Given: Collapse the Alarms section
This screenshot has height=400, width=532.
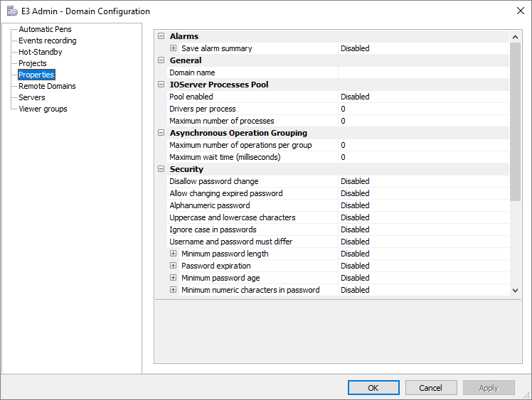Looking at the screenshot, I should tap(161, 36).
